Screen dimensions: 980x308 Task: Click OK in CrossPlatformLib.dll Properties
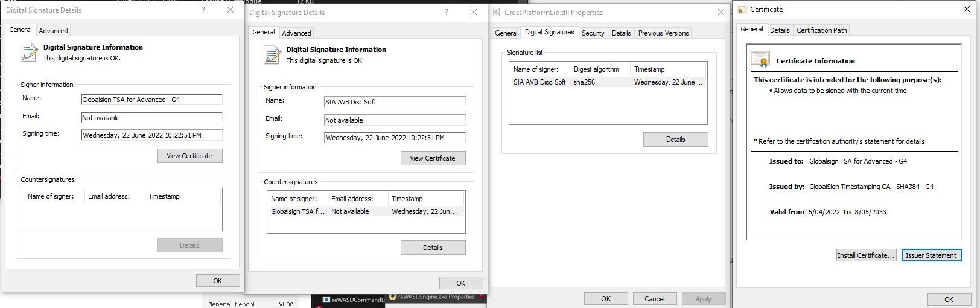(606, 299)
